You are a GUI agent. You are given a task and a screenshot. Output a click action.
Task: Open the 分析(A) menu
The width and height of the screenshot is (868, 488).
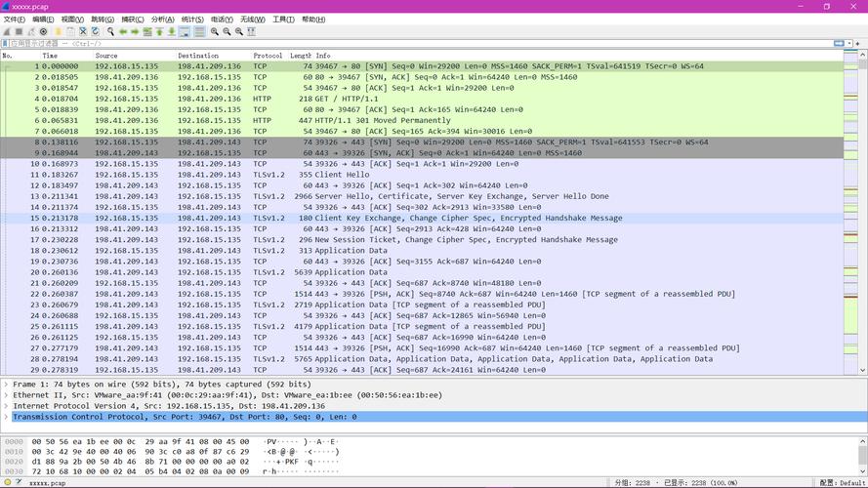(163, 20)
